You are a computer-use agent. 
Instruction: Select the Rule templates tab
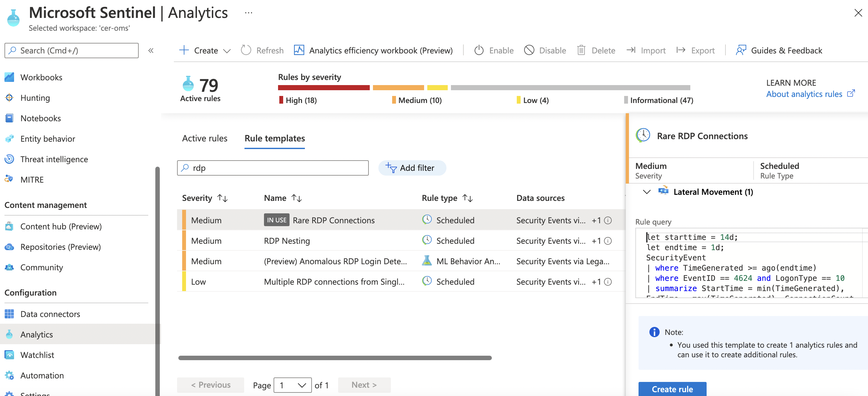pos(274,138)
